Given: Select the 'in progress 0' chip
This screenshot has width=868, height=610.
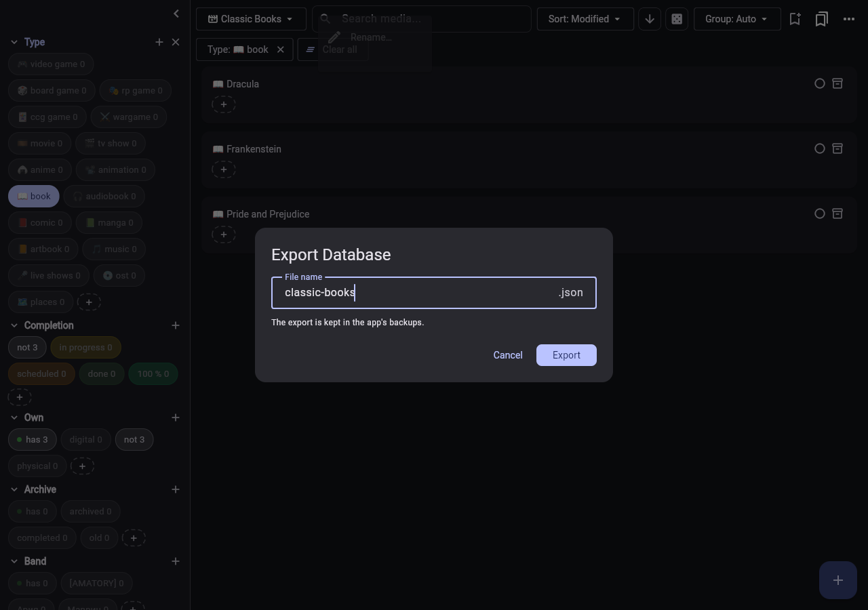Looking at the screenshot, I should coord(85,348).
